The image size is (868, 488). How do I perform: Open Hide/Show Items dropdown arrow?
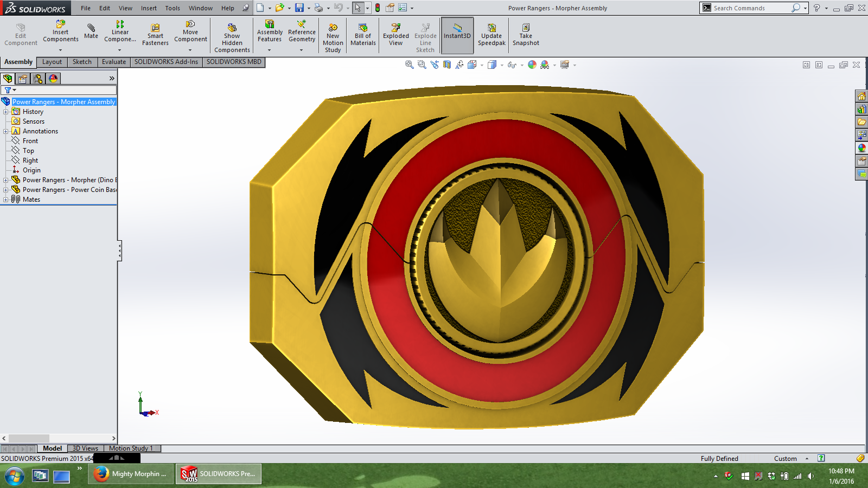pos(522,65)
